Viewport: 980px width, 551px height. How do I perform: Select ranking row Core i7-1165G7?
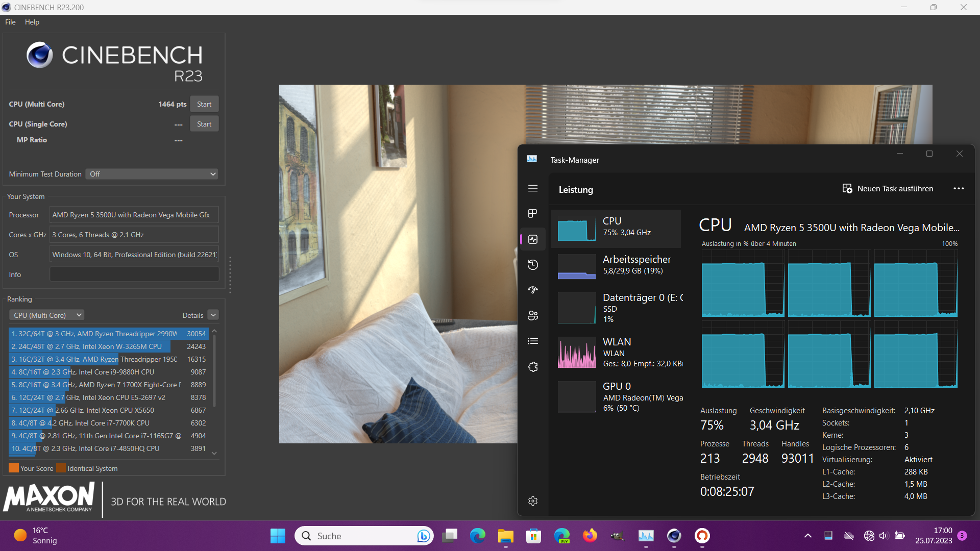109,436
